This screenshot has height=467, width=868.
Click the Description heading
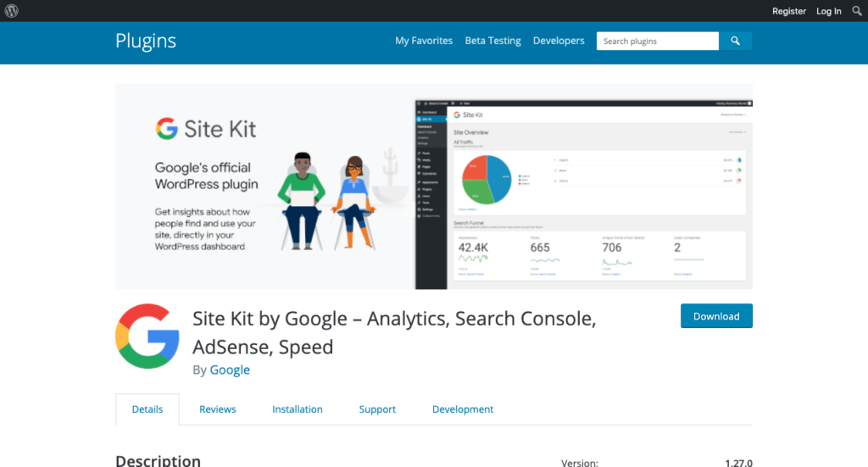[x=159, y=460]
